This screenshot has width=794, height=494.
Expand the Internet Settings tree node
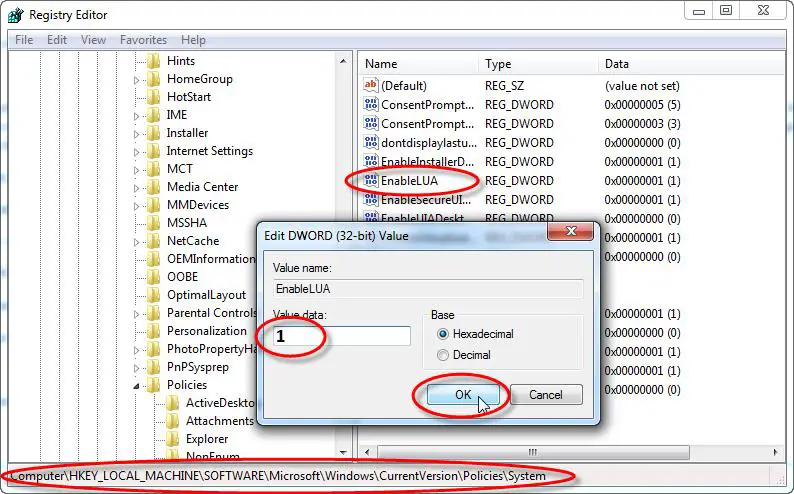(136, 152)
